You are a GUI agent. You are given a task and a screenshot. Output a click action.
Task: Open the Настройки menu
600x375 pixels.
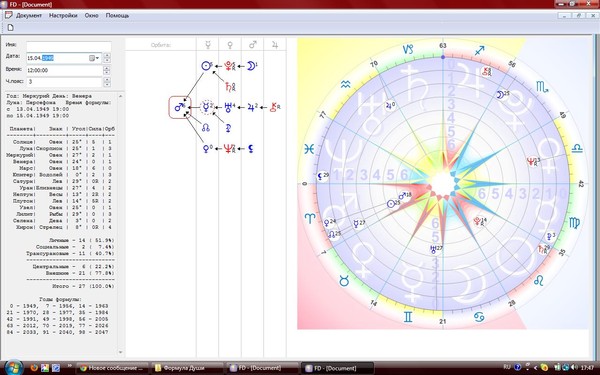coord(63,16)
